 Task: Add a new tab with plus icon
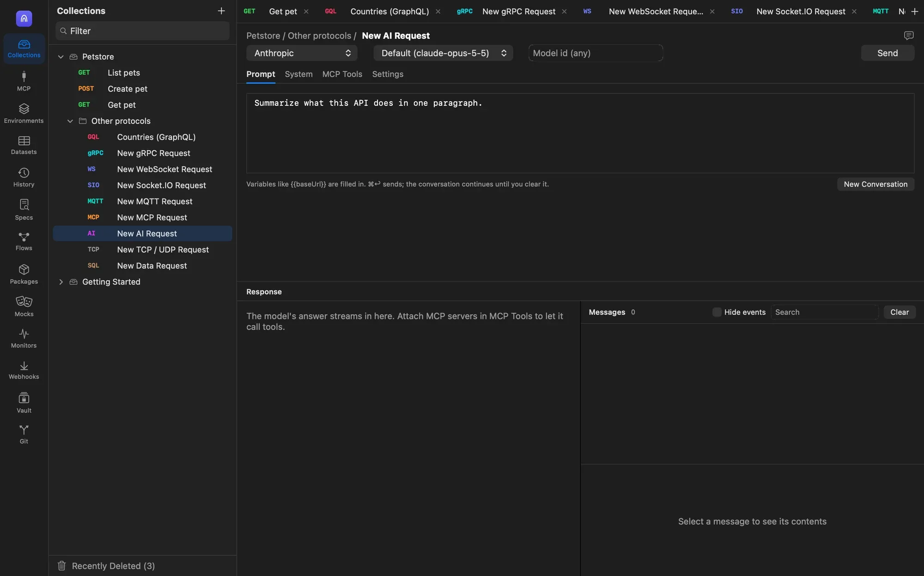(x=914, y=11)
